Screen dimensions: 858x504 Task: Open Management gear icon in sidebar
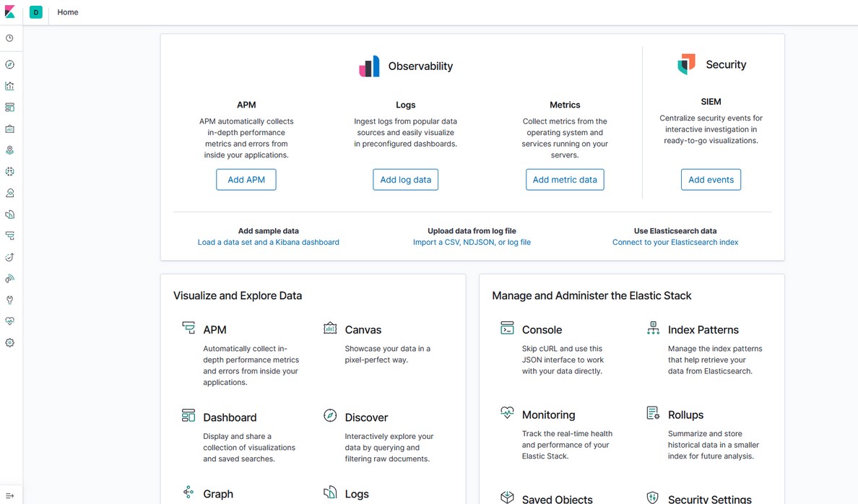tap(10, 342)
